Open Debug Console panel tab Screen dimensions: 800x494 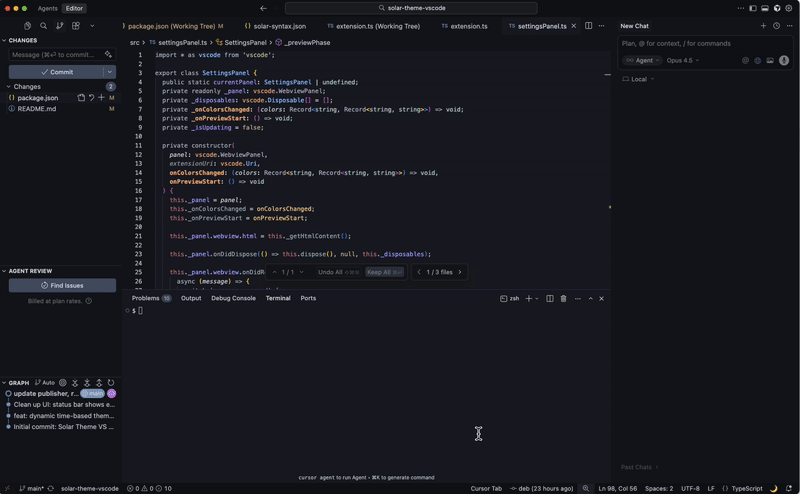tap(233, 298)
